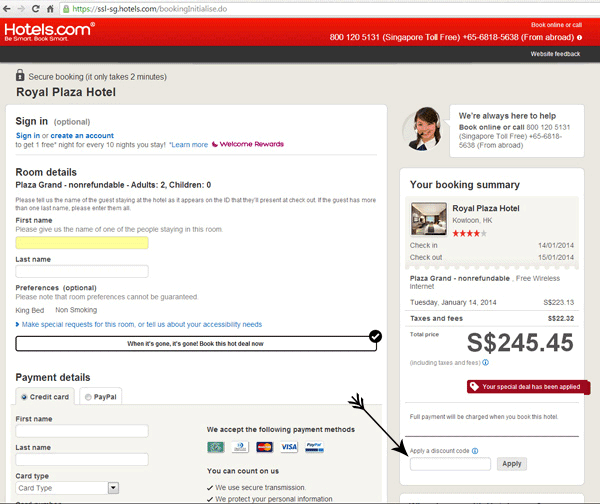Click the Website feedback link

tap(555, 54)
